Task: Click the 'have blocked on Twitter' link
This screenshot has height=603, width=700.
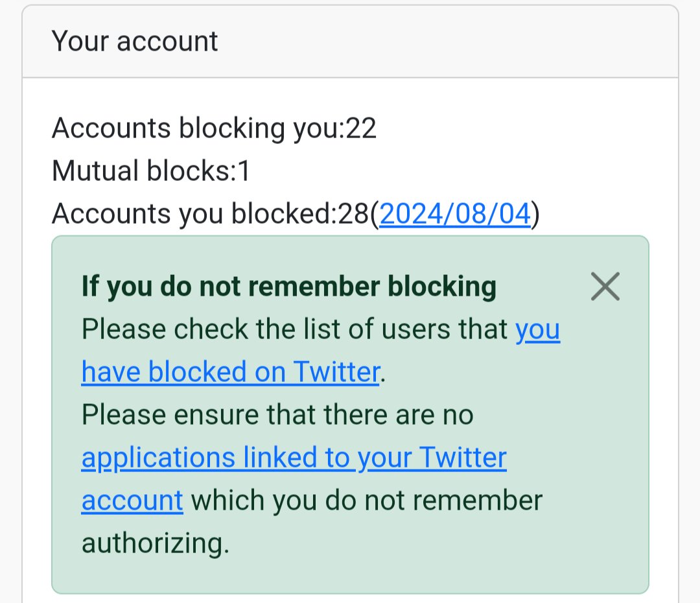Action: point(230,372)
